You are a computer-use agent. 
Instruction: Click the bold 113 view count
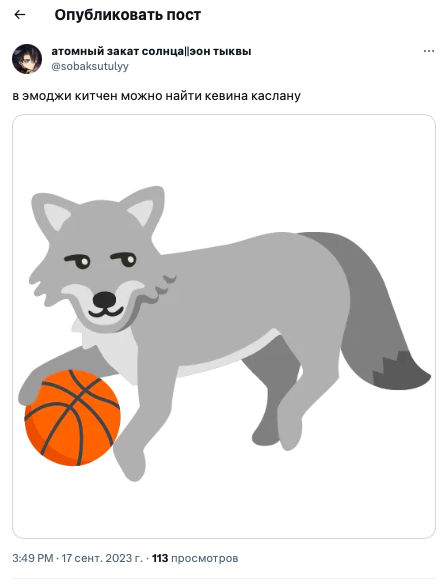click(x=160, y=558)
